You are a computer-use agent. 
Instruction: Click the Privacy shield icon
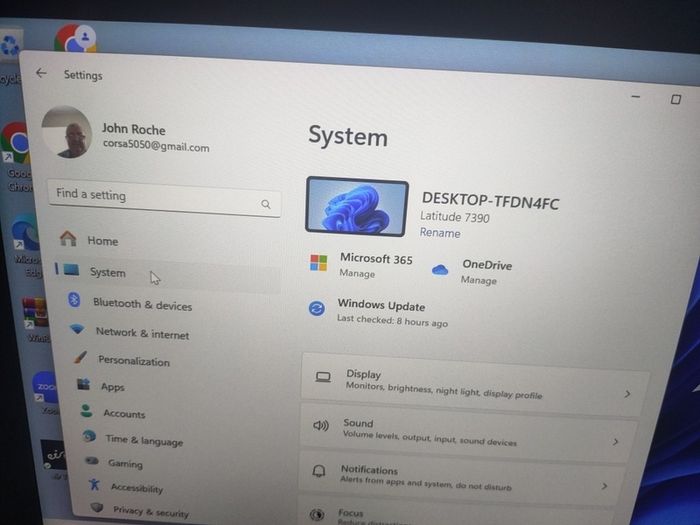click(97, 507)
